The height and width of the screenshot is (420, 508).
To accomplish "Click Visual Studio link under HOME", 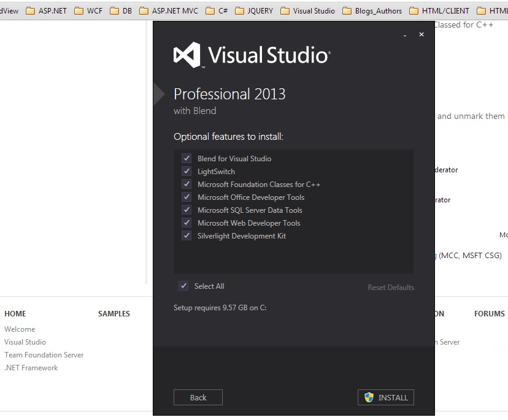I will pyautogui.click(x=25, y=342).
